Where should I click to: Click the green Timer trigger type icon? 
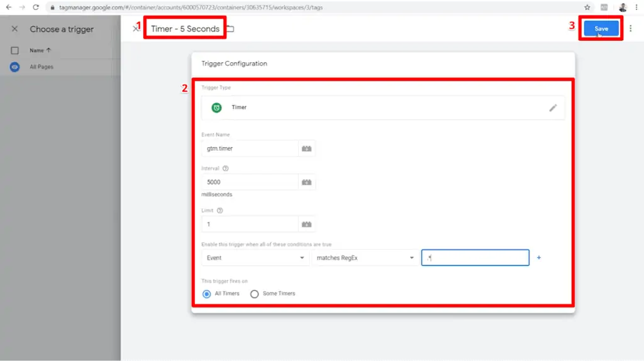tap(216, 108)
